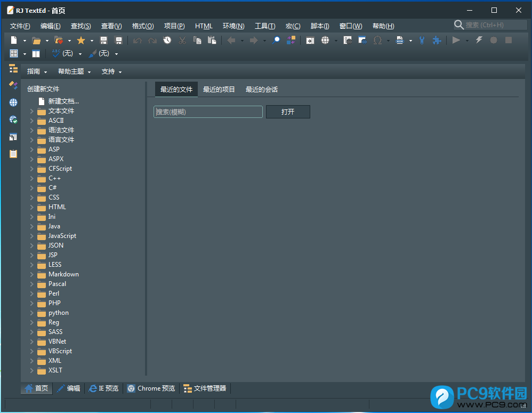Click the clock history icon
532x413 pixels.
click(167, 40)
